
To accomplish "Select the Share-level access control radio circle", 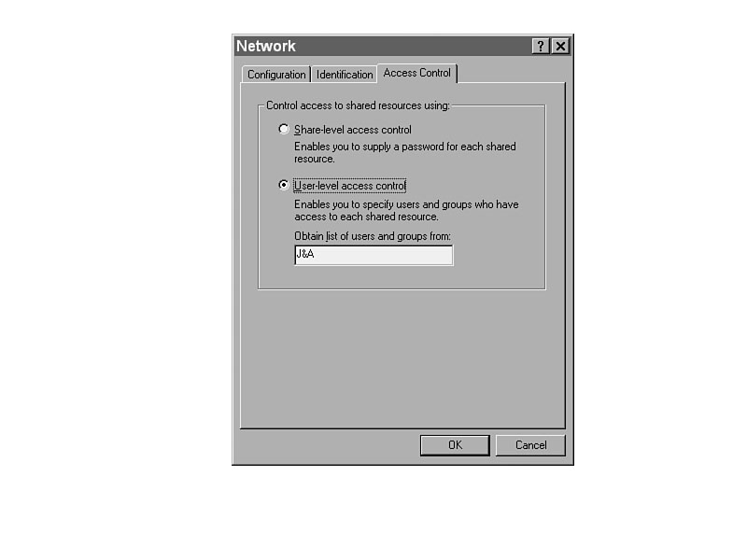I will point(284,129).
